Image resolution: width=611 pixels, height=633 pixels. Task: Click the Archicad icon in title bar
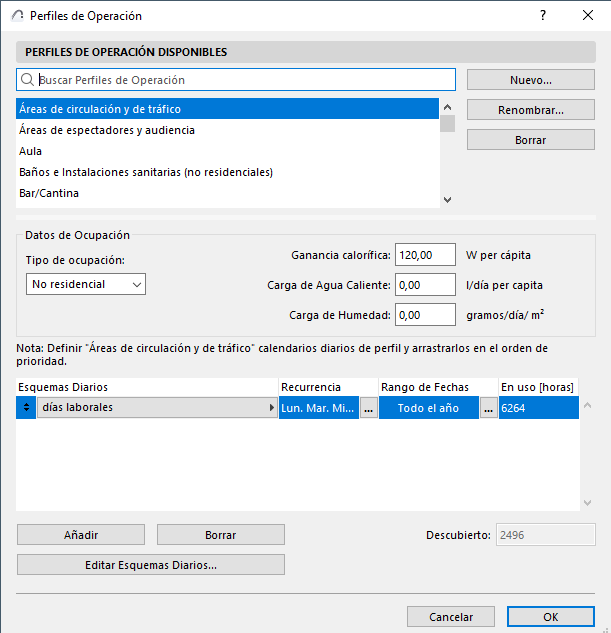click(x=17, y=16)
